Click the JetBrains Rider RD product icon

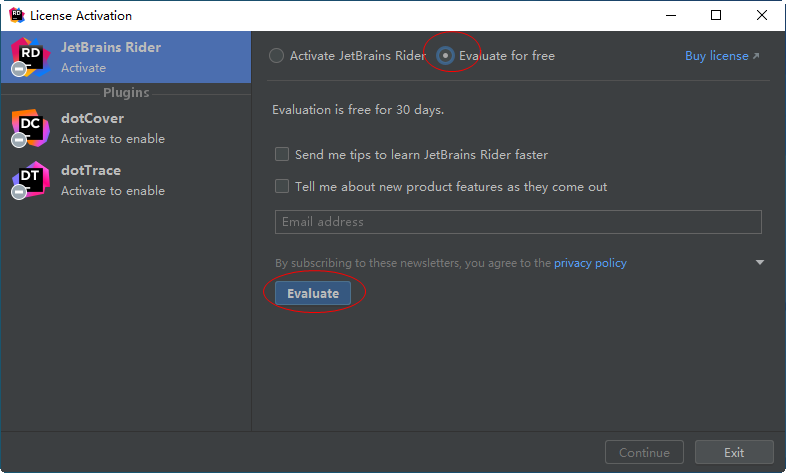(30, 57)
